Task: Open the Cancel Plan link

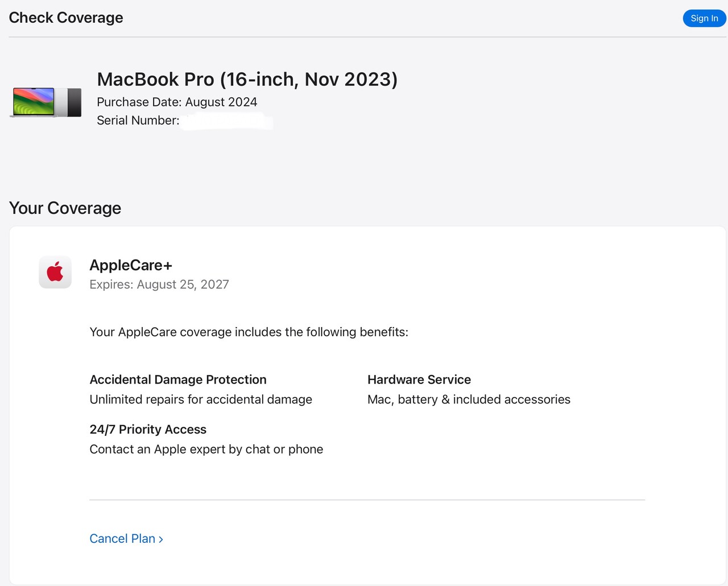Action: (x=126, y=539)
